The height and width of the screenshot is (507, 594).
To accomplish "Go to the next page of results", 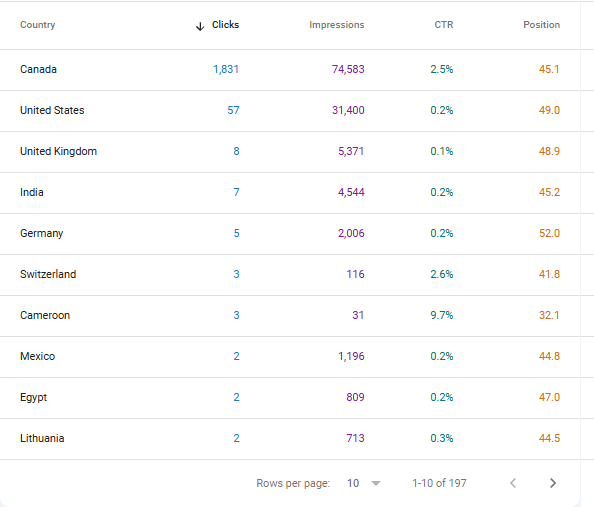I will 553,483.
